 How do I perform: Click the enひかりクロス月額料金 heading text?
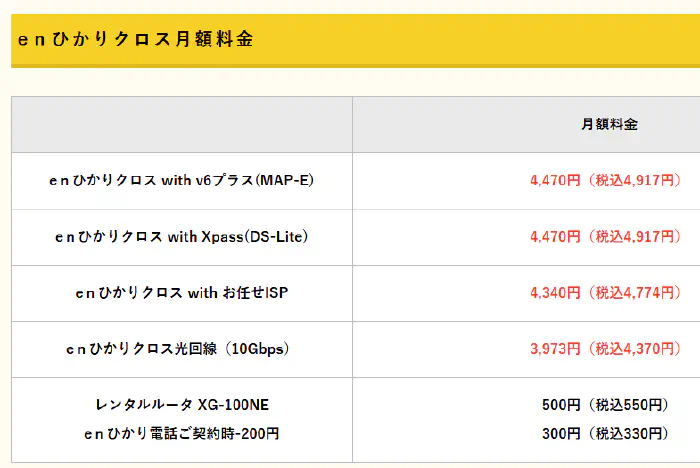[135, 40]
